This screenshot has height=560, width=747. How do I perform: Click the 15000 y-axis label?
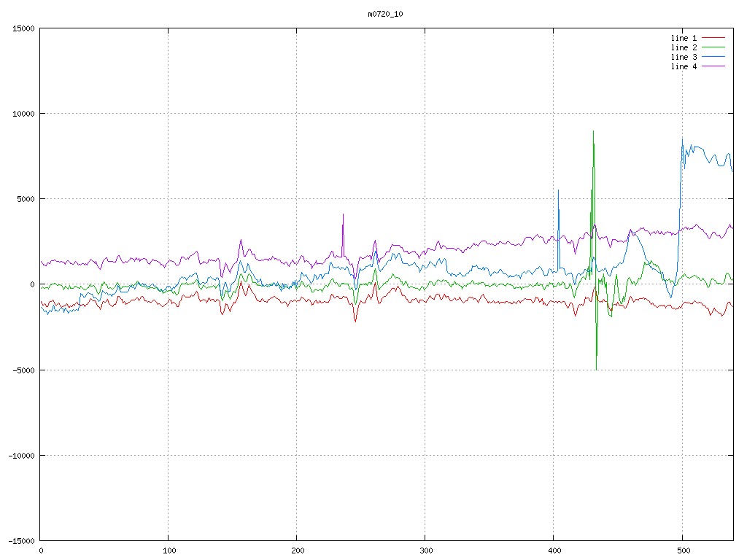[23, 28]
